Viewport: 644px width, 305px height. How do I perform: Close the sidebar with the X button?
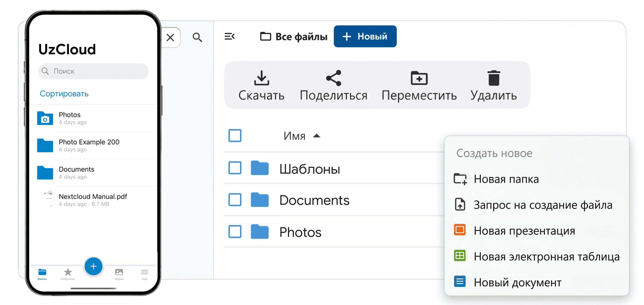(x=170, y=37)
